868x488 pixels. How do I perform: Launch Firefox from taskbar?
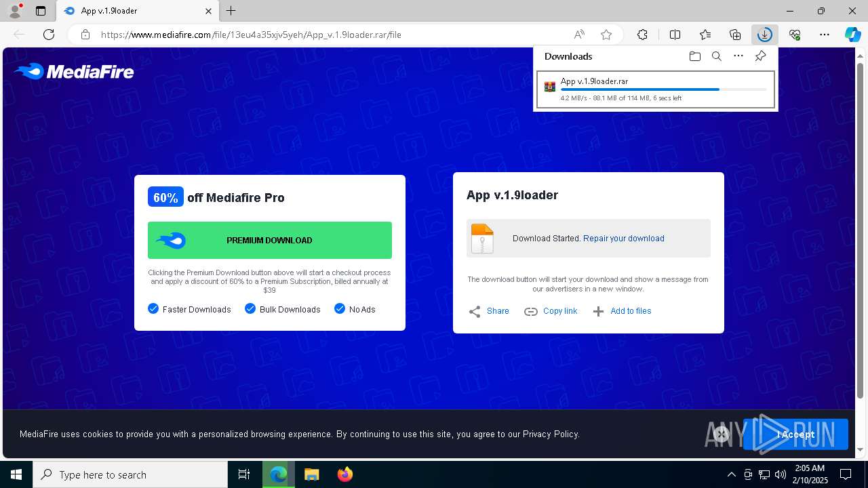pos(344,474)
